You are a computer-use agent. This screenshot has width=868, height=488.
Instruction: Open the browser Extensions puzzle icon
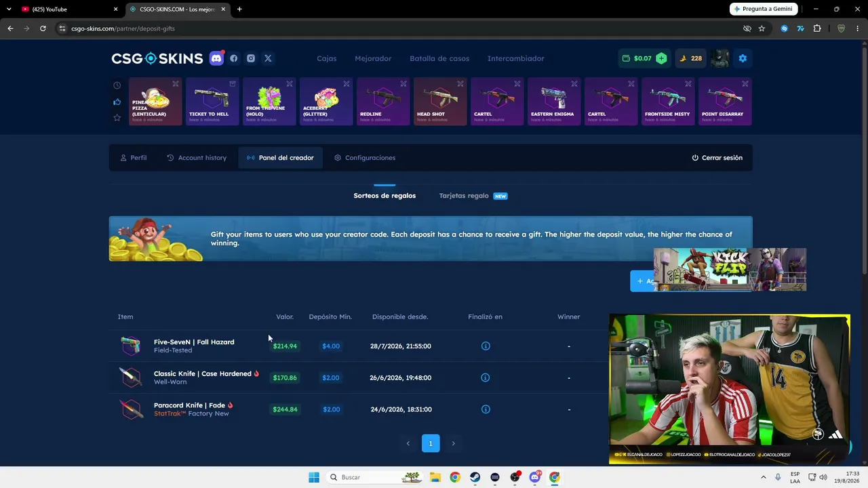point(816,28)
